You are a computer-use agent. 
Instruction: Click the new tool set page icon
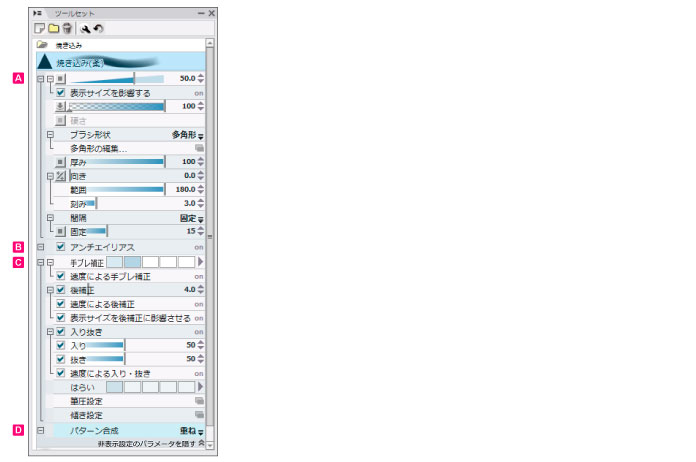(x=39, y=29)
